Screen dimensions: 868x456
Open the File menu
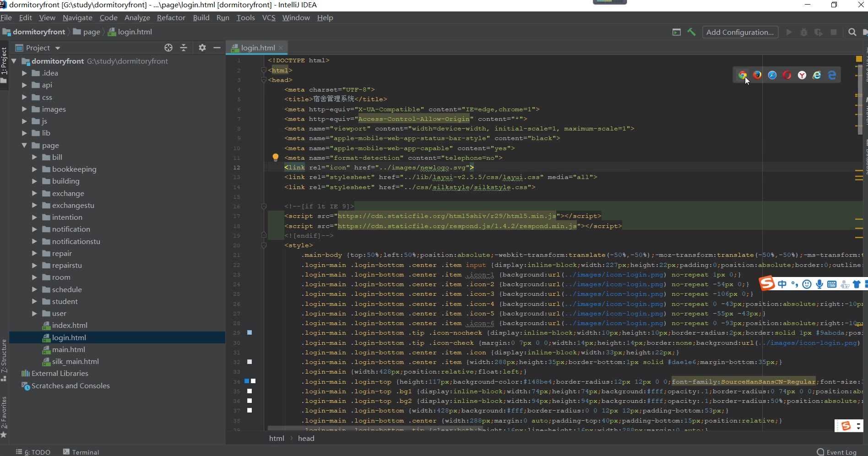[6, 17]
